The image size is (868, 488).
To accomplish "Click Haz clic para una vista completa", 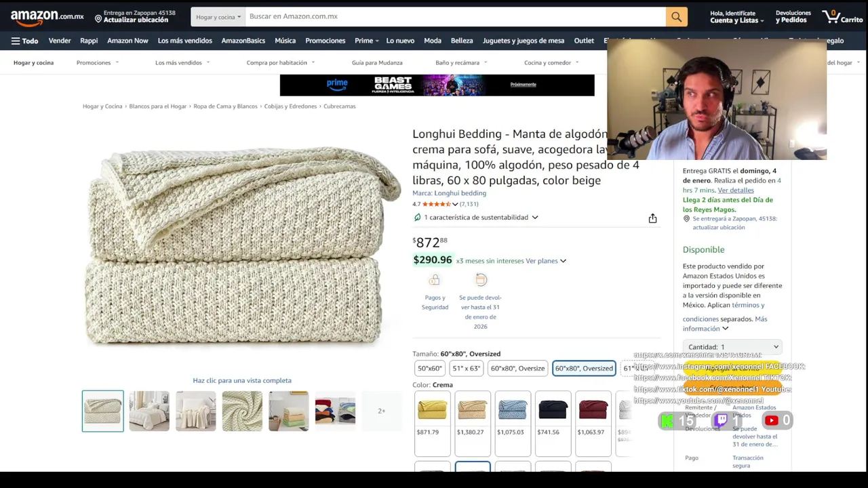I will tap(242, 381).
